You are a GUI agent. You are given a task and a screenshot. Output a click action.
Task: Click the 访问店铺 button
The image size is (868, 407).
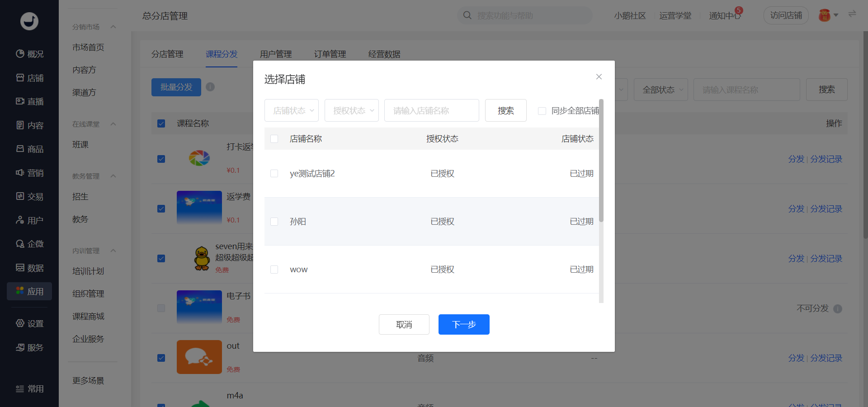click(x=786, y=15)
